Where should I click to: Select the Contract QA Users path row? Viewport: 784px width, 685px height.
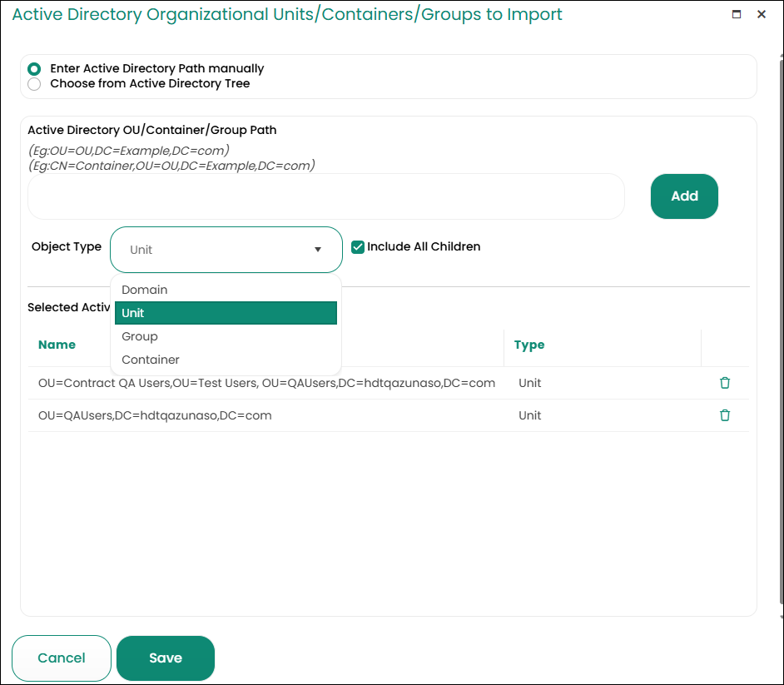tap(266, 383)
